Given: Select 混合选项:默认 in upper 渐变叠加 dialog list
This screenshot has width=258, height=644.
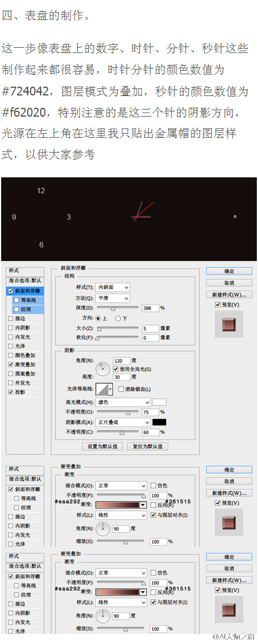Looking at the screenshot, I should (25, 479).
